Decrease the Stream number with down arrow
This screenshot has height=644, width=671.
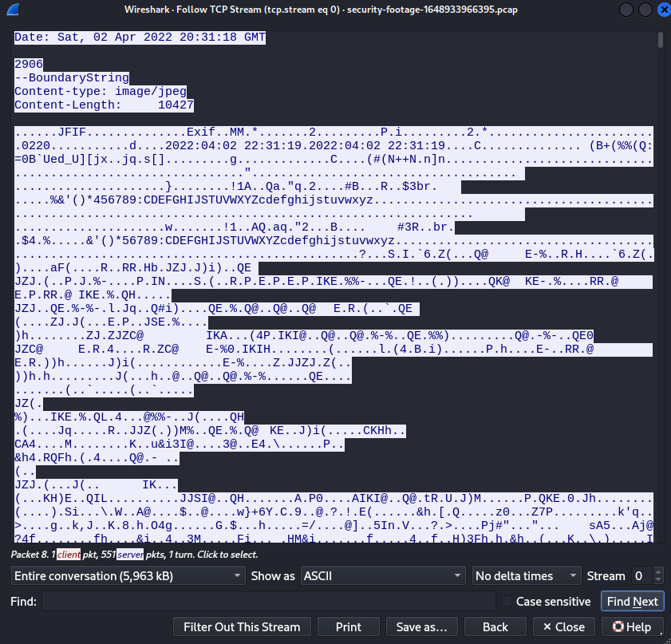click(x=658, y=580)
